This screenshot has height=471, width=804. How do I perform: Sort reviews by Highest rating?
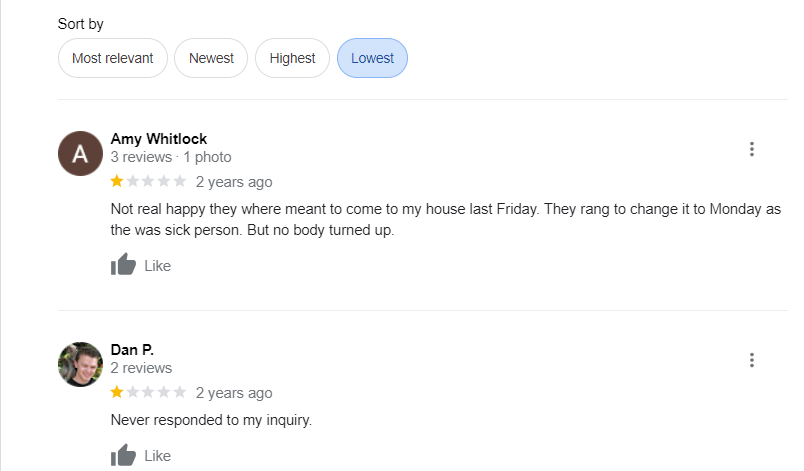[x=292, y=58]
